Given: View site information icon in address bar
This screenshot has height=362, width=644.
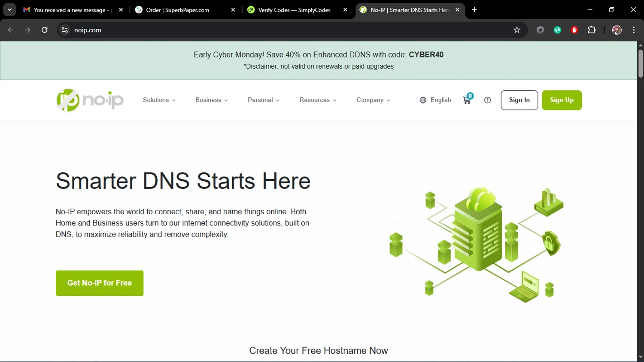Looking at the screenshot, I should 65,30.
